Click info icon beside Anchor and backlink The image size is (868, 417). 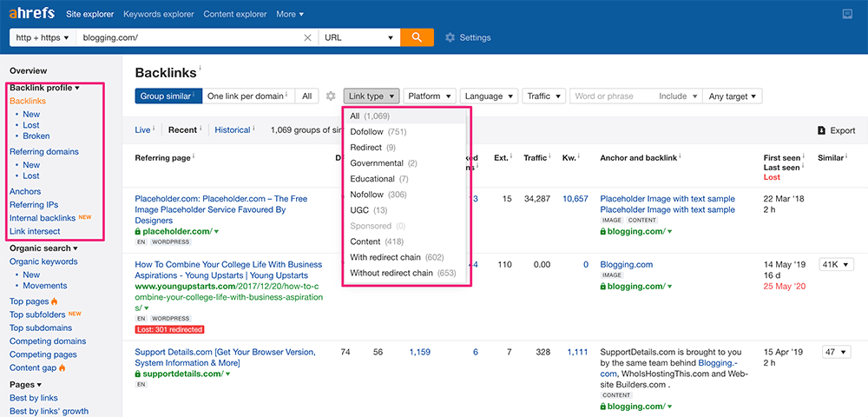[x=681, y=156]
